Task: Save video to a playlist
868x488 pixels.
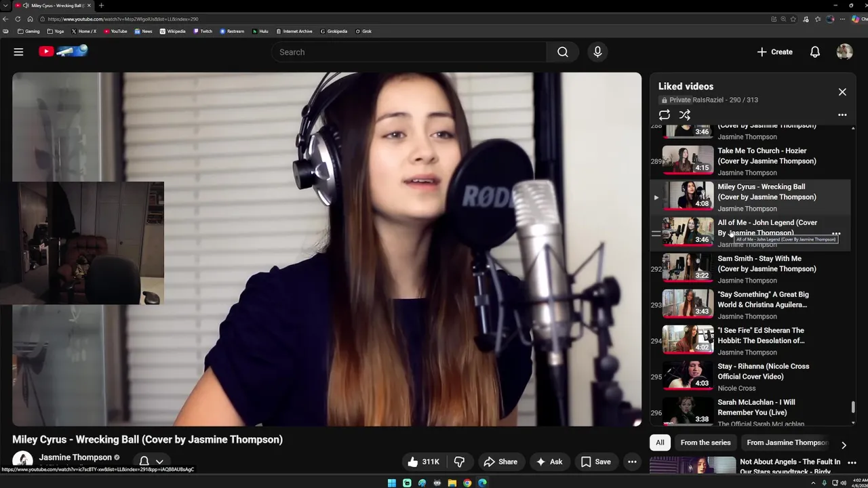Action: point(595,462)
